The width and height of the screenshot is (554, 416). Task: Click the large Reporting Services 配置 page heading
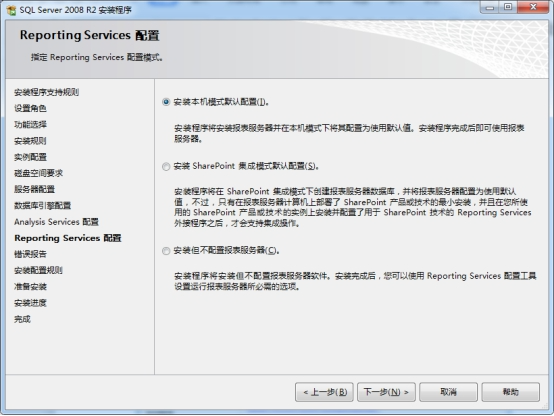click(x=89, y=35)
